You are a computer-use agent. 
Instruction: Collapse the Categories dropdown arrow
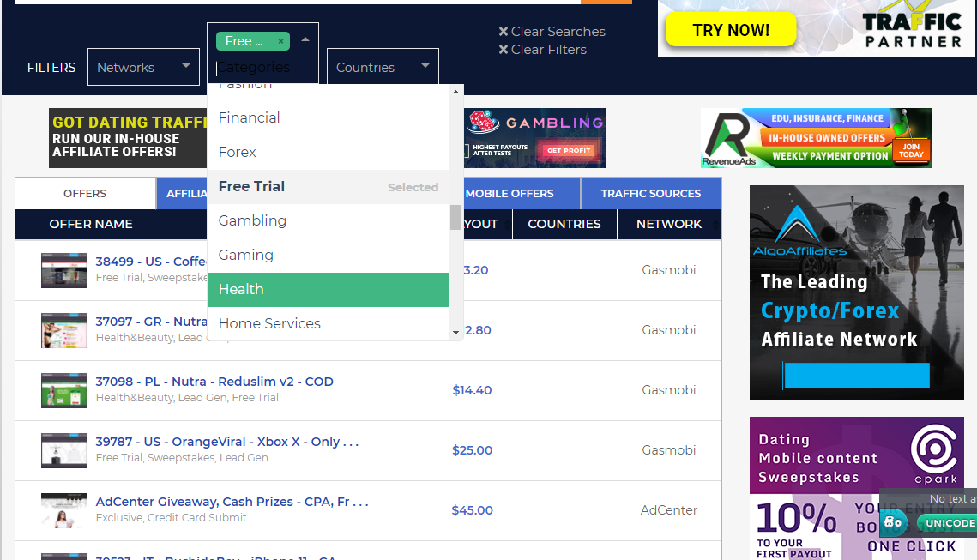305,39
